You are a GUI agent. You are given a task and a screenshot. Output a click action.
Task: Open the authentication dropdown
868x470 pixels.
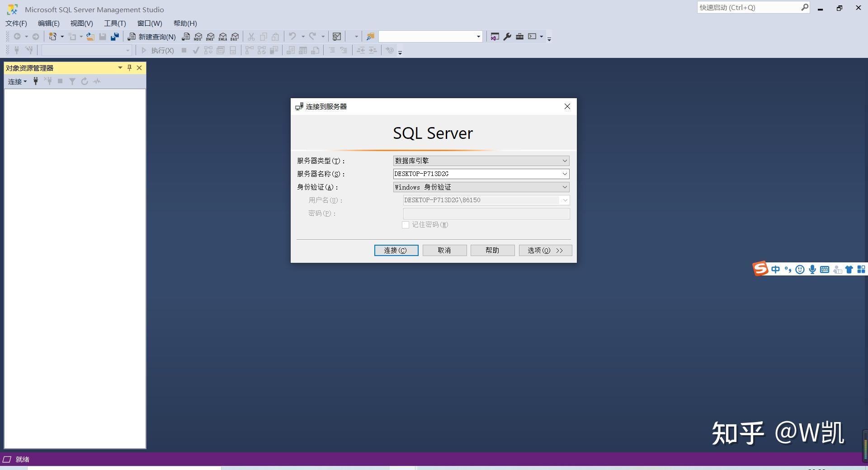click(565, 187)
